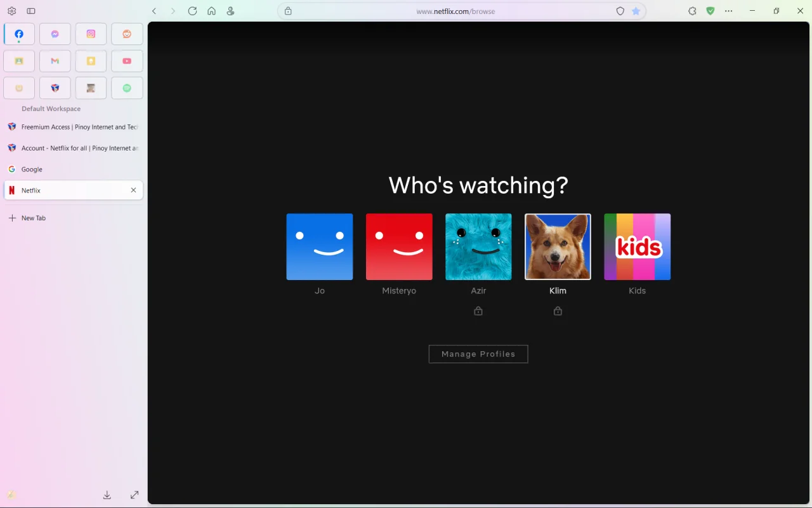The image size is (812, 508).
Task: Click the Default Workspace label
Action: (51, 109)
